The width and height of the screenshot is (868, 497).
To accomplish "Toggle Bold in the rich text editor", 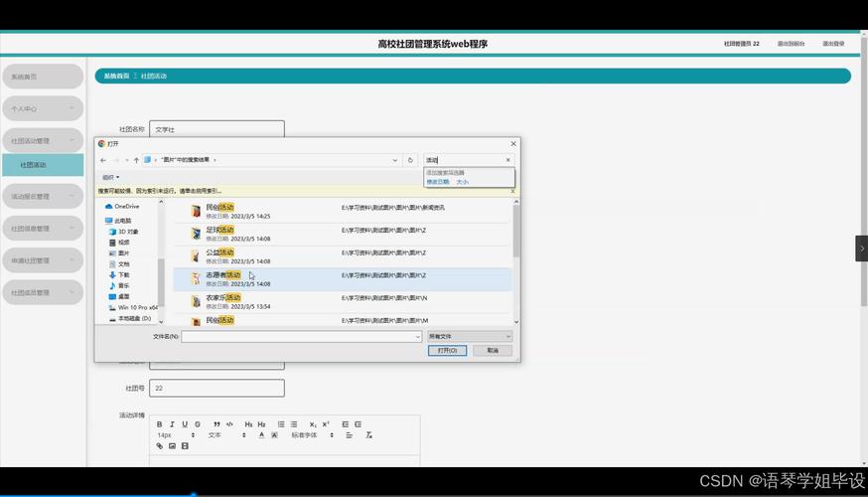I will coord(160,424).
